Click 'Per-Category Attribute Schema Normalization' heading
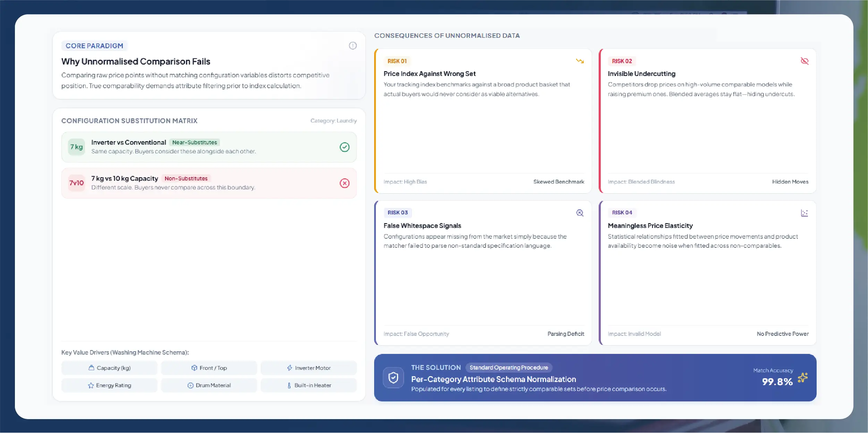The image size is (868, 433). [x=494, y=380]
